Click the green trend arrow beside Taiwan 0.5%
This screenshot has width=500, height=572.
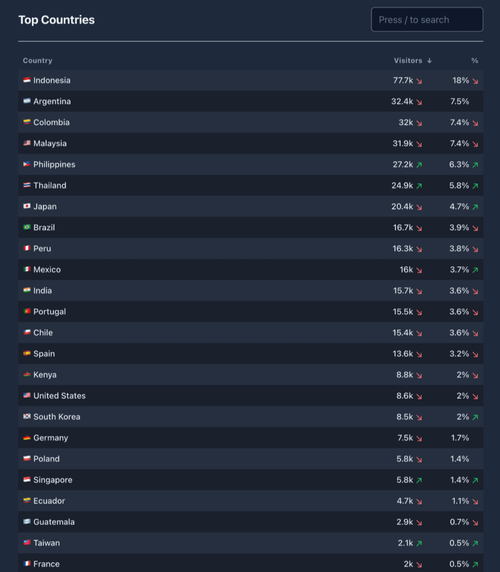(x=475, y=544)
